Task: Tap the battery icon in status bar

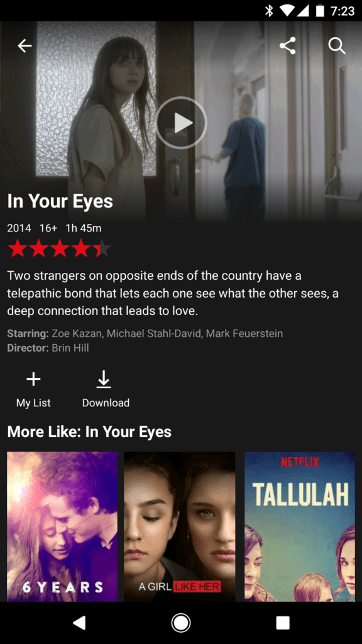Action: 320,11
